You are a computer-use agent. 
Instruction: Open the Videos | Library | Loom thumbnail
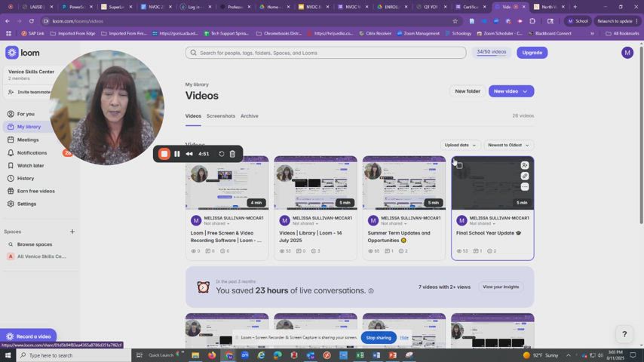(315, 183)
